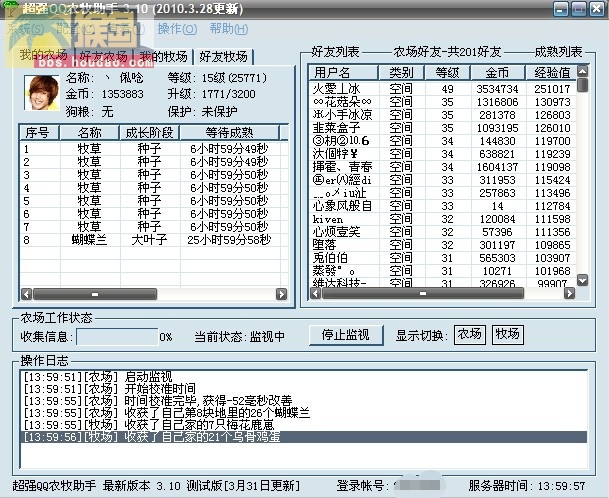Switch to the 好友农场 tab
This screenshot has width=609, height=498.
click(x=103, y=57)
